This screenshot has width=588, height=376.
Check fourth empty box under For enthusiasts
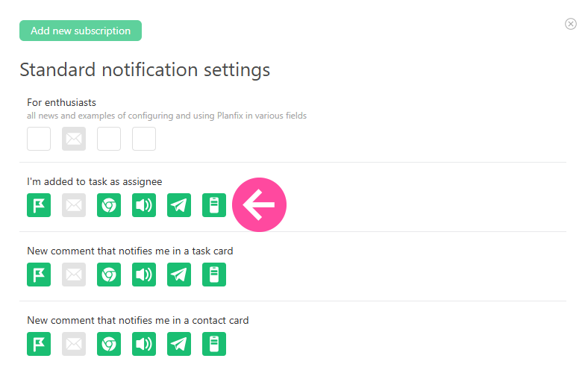point(144,139)
